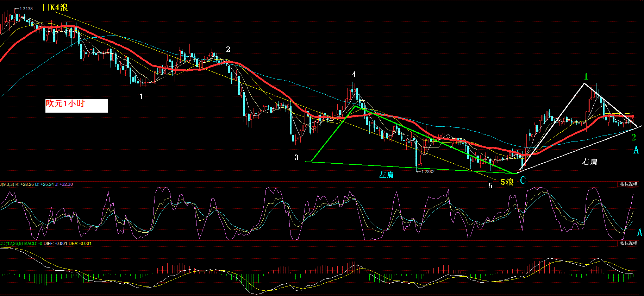Click the (12,26,9) MACD parameter title
The image size is (644, 296).
pyautogui.click(x=12, y=244)
